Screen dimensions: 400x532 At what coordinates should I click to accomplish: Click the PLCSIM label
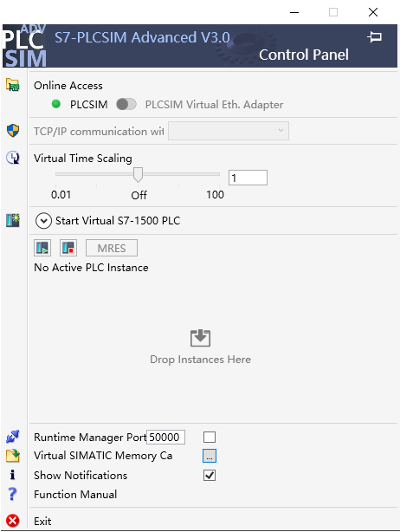coord(89,105)
